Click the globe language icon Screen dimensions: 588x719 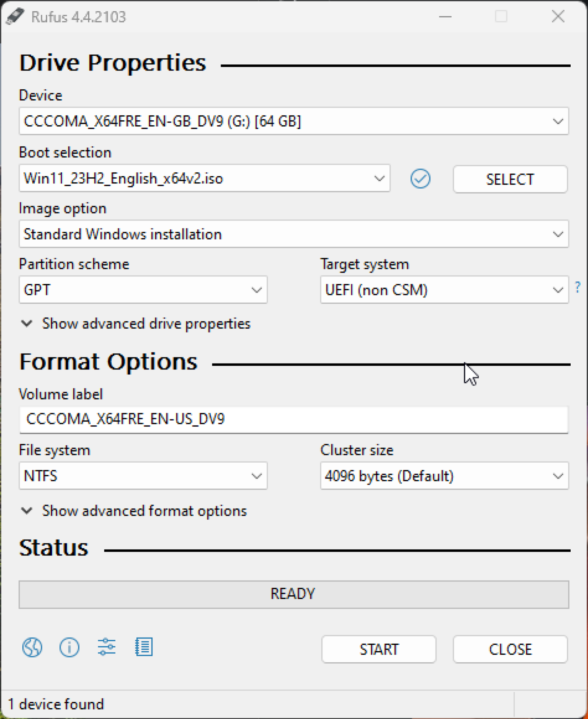point(32,647)
